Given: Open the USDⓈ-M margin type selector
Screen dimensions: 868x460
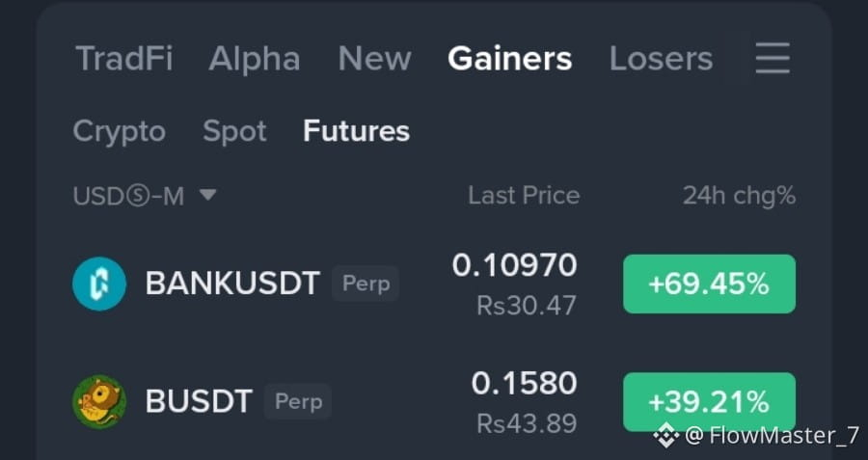Looking at the screenshot, I should point(145,196).
